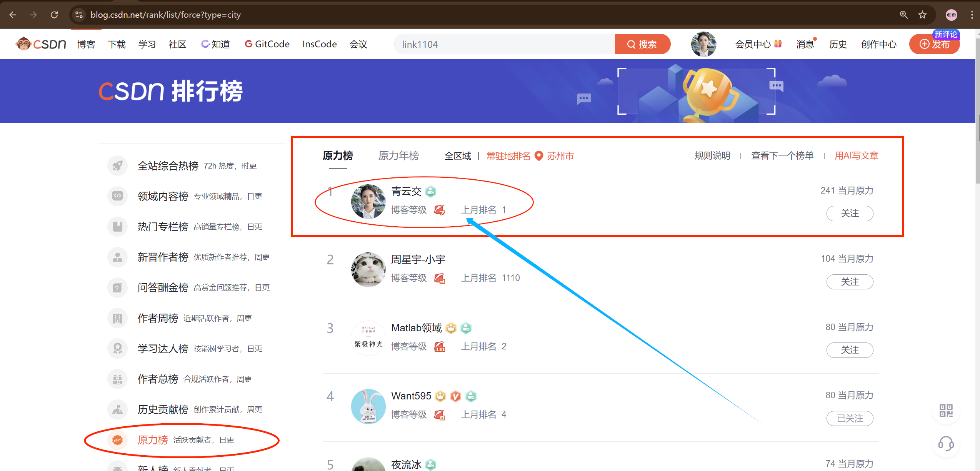This screenshot has width=980, height=471.
Task: Open 周星宇-小宇 cat avatar
Action: point(368,269)
